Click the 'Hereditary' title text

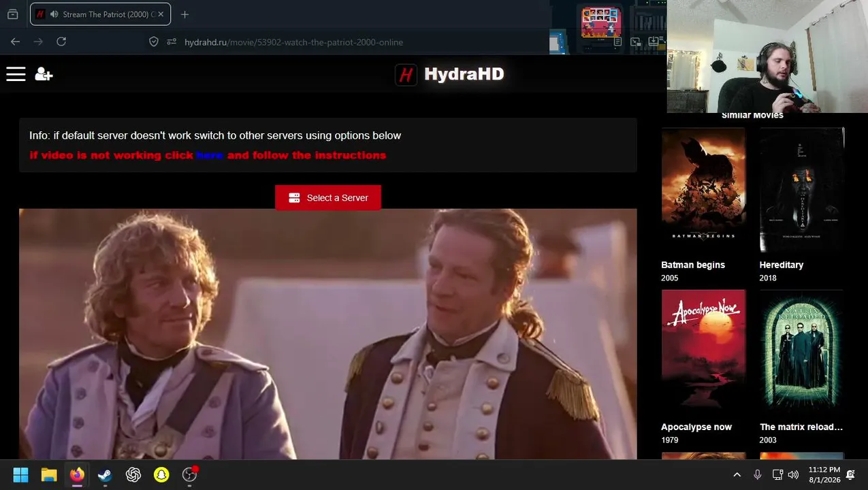pos(782,265)
